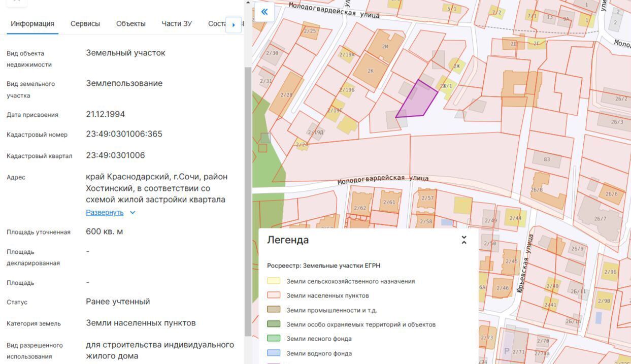The image size is (631, 364).
Task: Click the date value 21.12.1994
Action: tap(105, 114)
